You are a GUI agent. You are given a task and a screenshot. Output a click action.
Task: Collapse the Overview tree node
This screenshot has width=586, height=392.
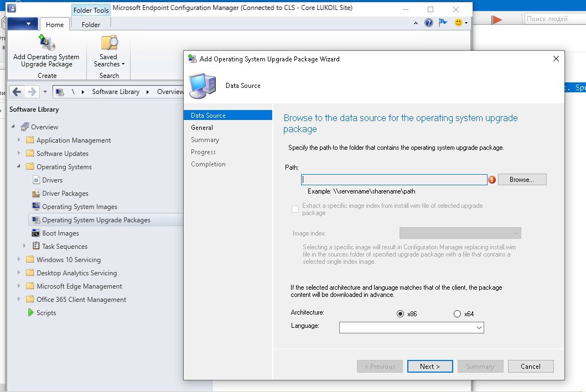click(13, 127)
